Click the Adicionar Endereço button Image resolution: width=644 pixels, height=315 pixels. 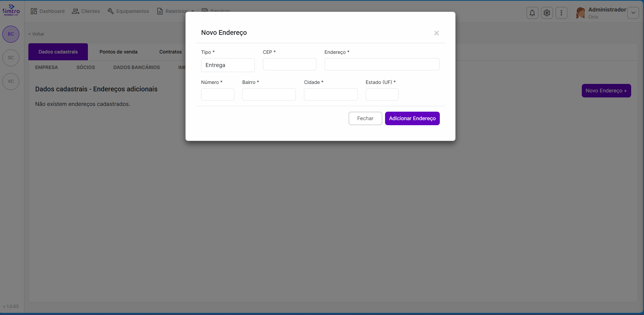coord(412,118)
